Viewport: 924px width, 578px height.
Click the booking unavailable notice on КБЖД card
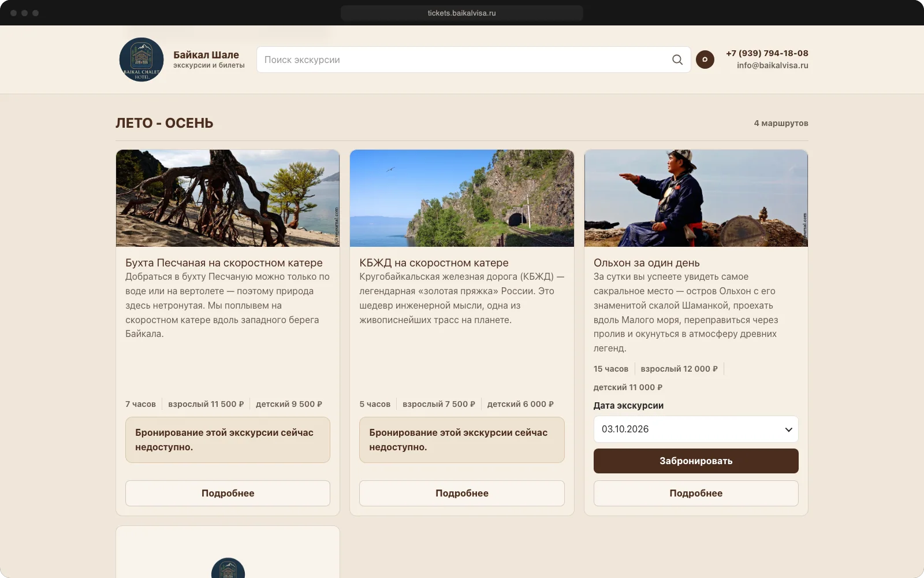click(x=462, y=440)
